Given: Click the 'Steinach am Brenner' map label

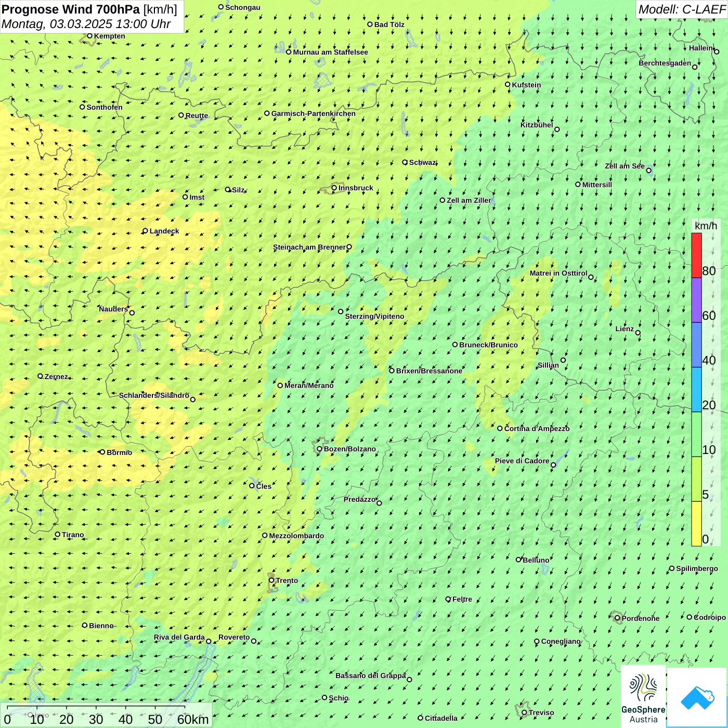Looking at the screenshot, I should click(x=309, y=247).
